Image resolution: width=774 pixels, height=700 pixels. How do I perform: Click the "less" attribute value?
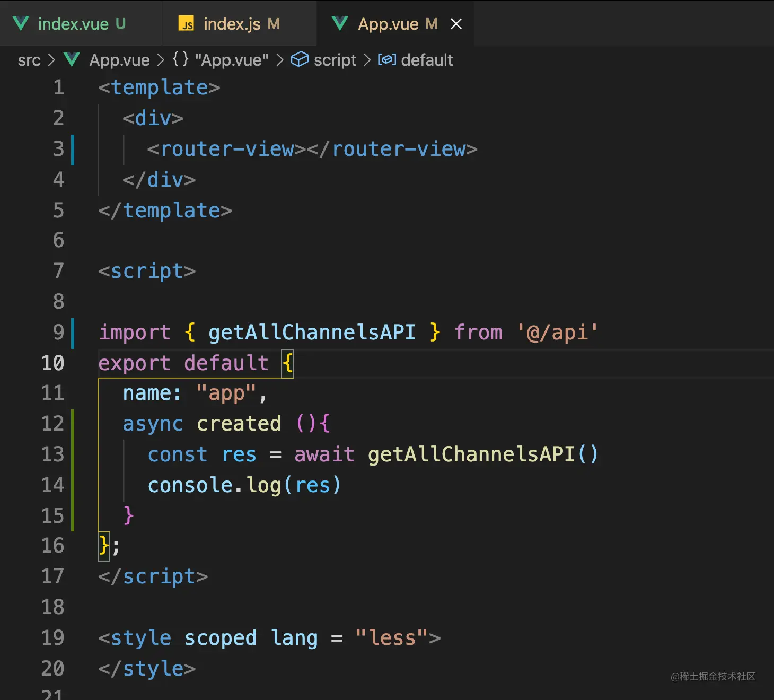392,638
